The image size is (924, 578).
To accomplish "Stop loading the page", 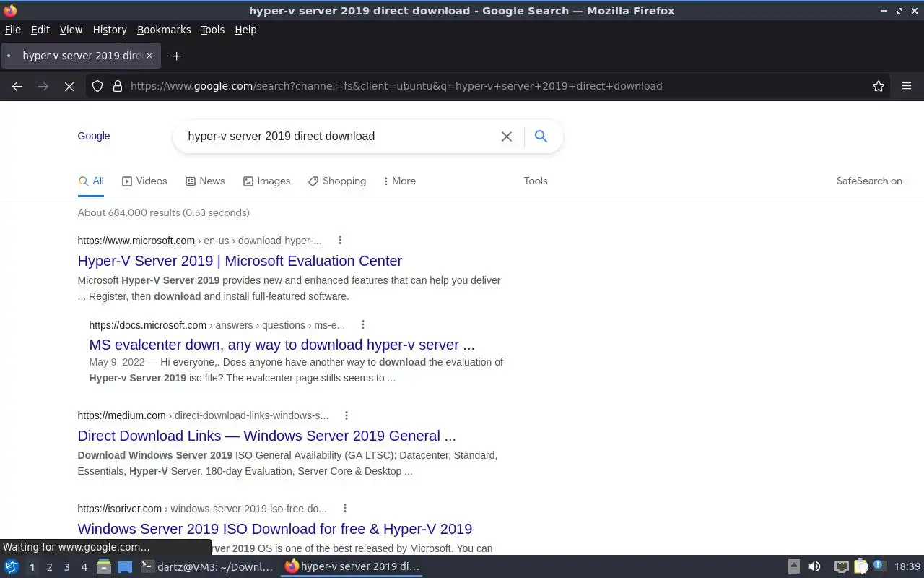I will (69, 86).
